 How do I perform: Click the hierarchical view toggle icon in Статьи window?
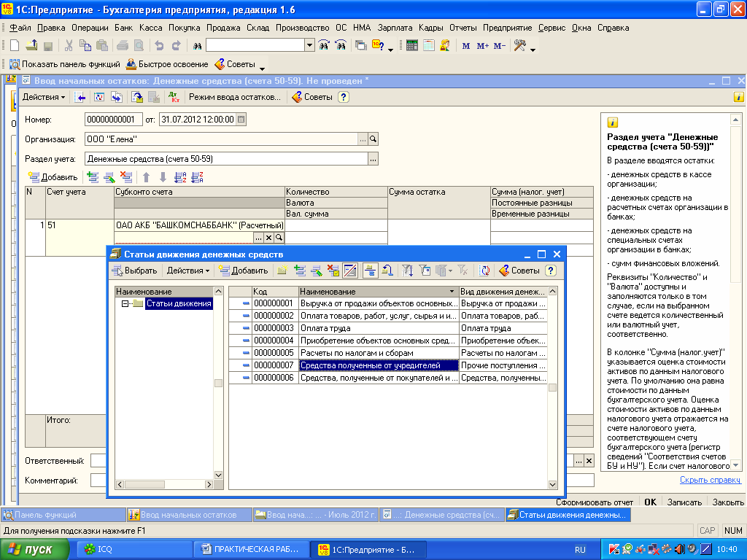click(x=370, y=271)
